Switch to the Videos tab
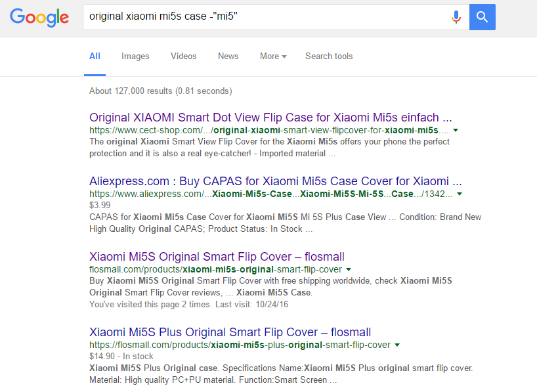The width and height of the screenshot is (537, 392). (184, 56)
